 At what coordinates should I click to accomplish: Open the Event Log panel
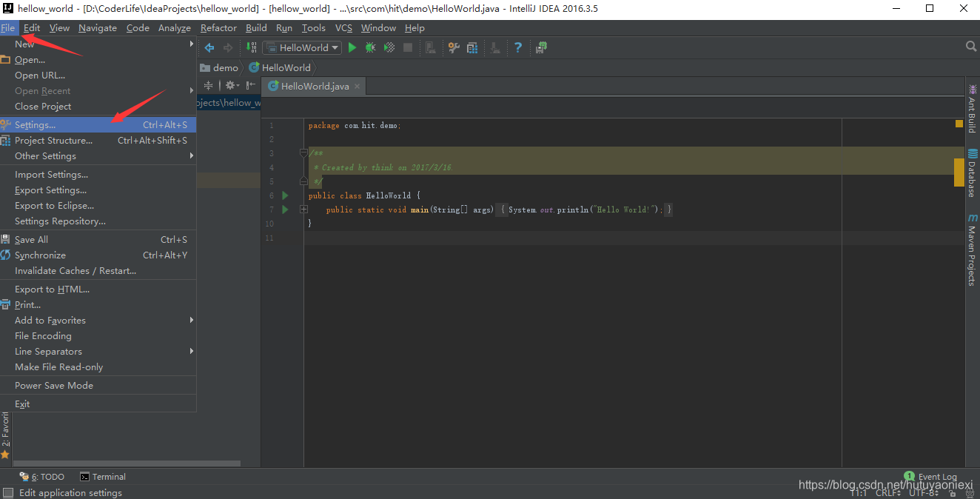[931, 477]
